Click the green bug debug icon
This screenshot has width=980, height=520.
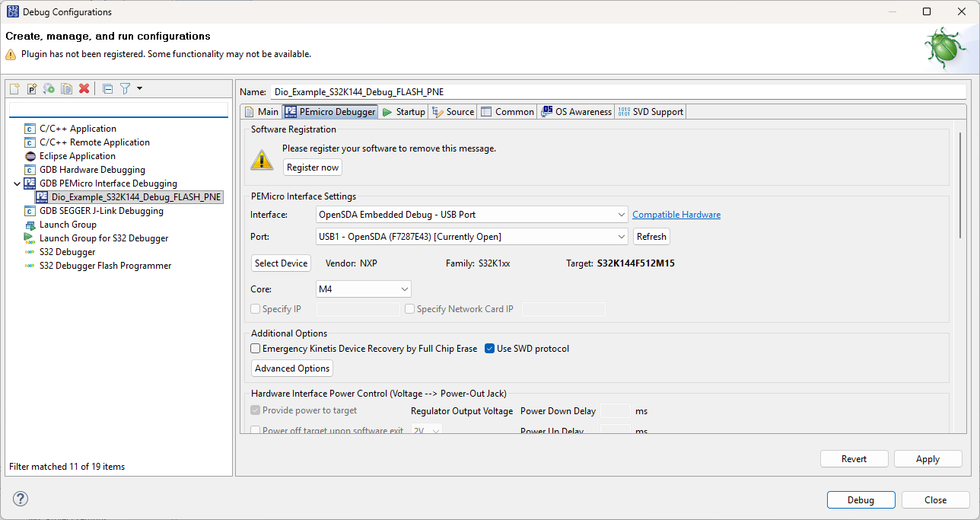(x=945, y=47)
